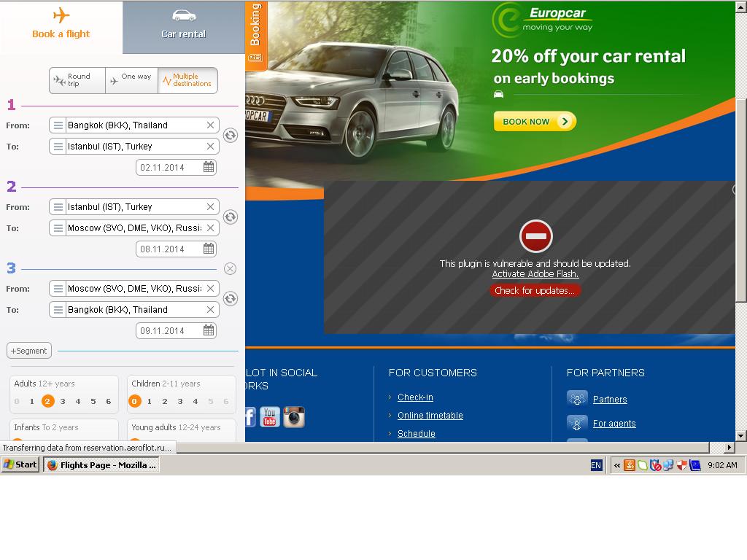Click the red shield tray icon
Image resolution: width=747 pixels, height=560 pixels.
tap(682, 465)
